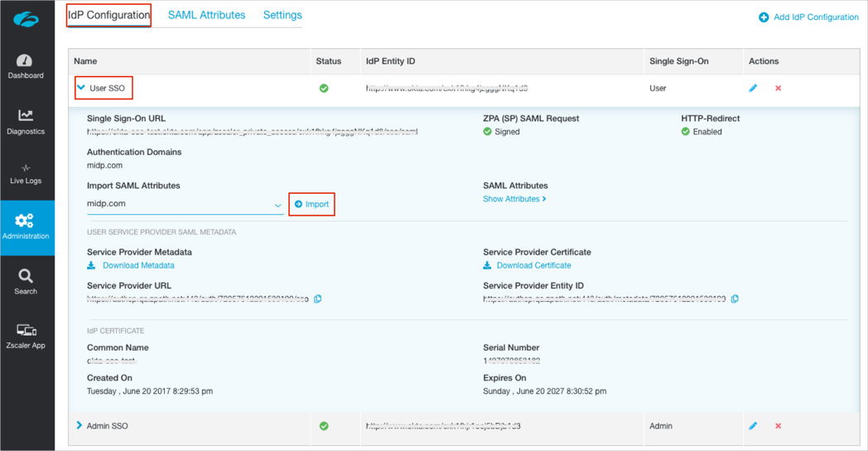The image size is (868, 451).
Task: Expand the Admin SSO row
Action: click(x=80, y=425)
